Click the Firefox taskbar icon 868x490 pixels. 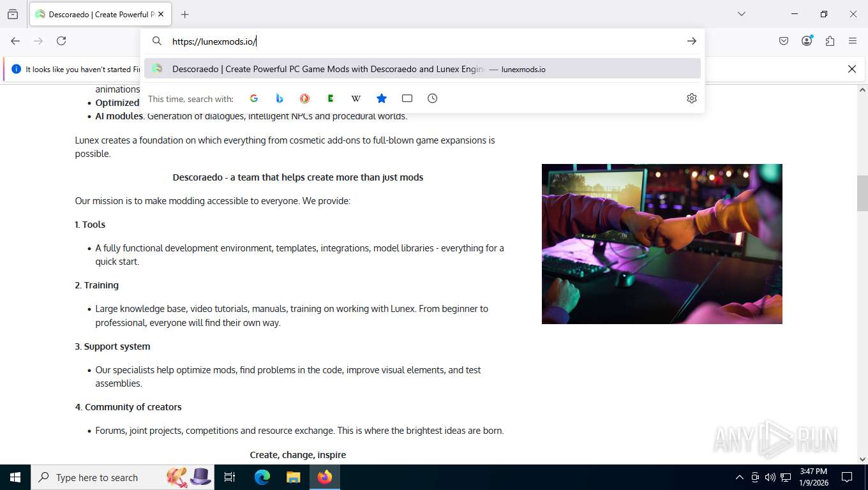pyautogui.click(x=325, y=477)
